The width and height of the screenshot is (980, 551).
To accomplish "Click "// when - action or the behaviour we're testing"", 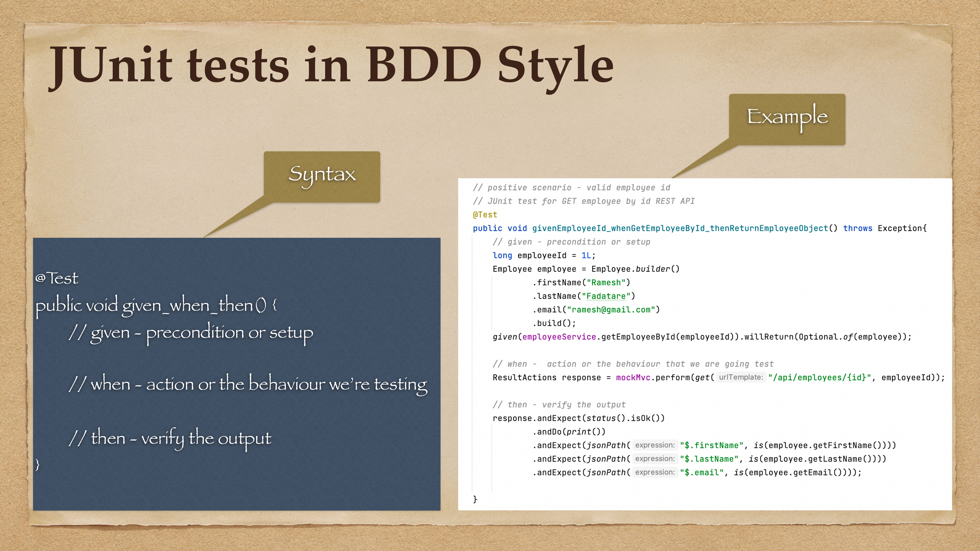I will (248, 384).
